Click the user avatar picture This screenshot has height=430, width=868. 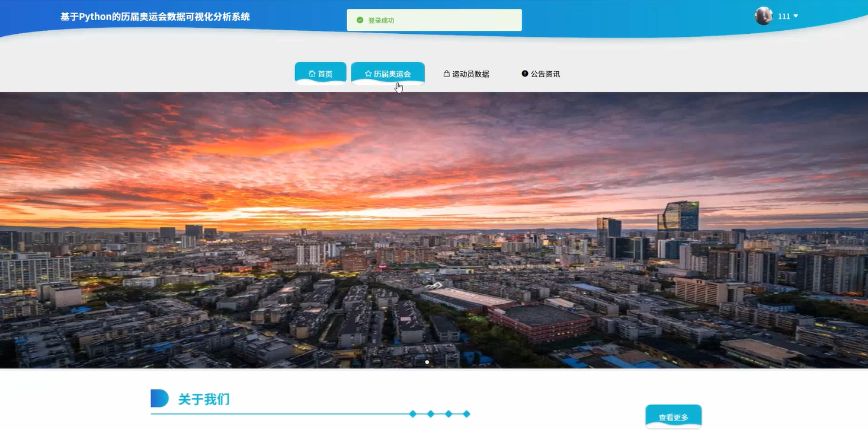764,16
